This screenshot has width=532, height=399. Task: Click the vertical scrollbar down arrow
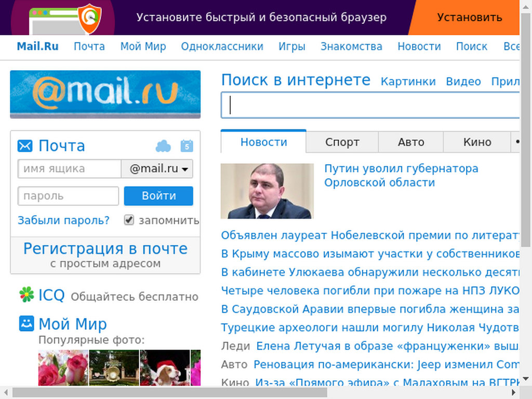coord(526,379)
